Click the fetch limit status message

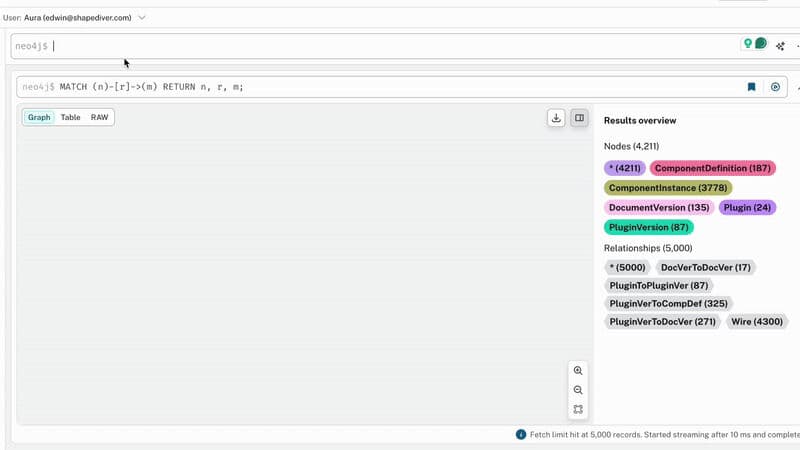pyautogui.click(x=664, y=435)
